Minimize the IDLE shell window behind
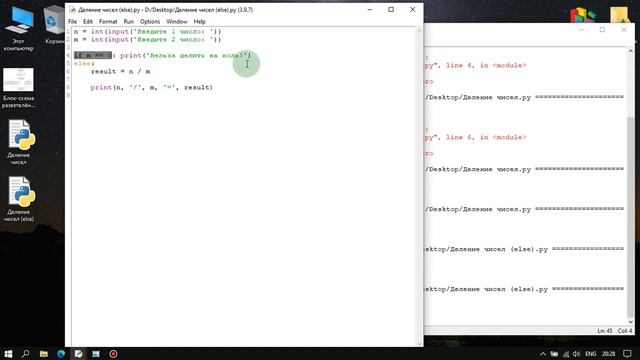 (x=581, y=30)
